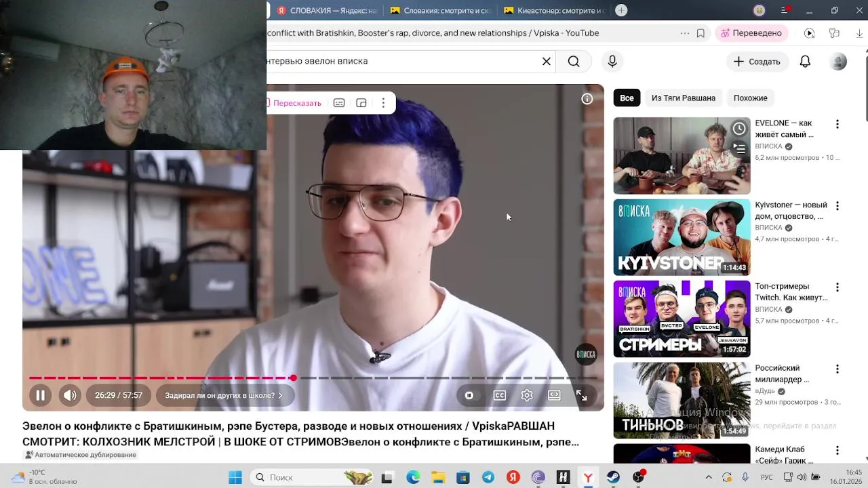Click the 'Создать' create button

[x=757, y=62]
